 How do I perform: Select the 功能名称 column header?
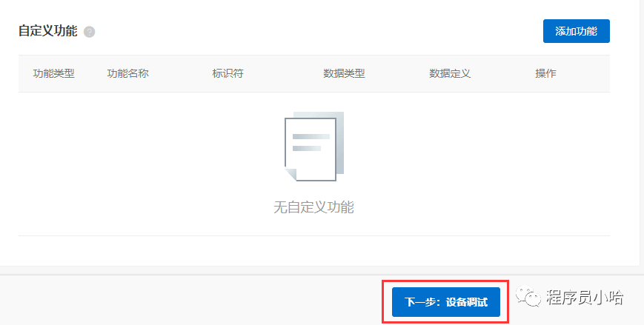(x=128, y=74)
